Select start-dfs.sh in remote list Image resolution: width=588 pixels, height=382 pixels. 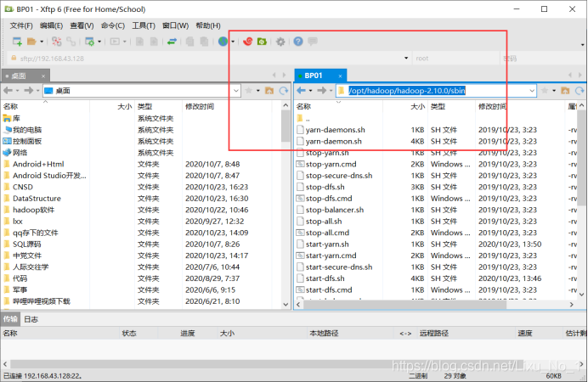325,278
